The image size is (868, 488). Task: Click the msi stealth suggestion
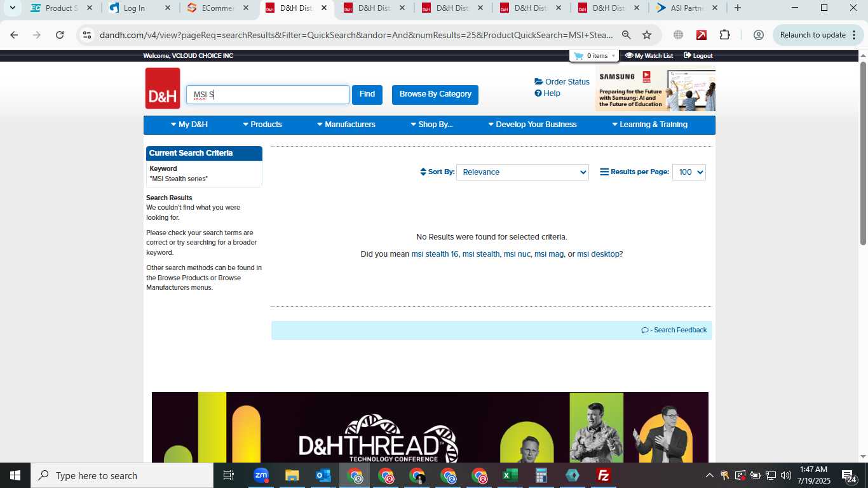click(481, 254)
